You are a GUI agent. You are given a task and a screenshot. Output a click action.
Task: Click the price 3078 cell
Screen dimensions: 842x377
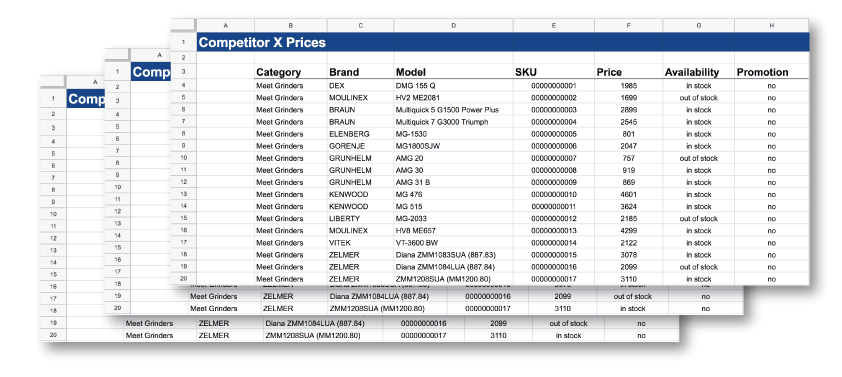click(x=628, y=255)
